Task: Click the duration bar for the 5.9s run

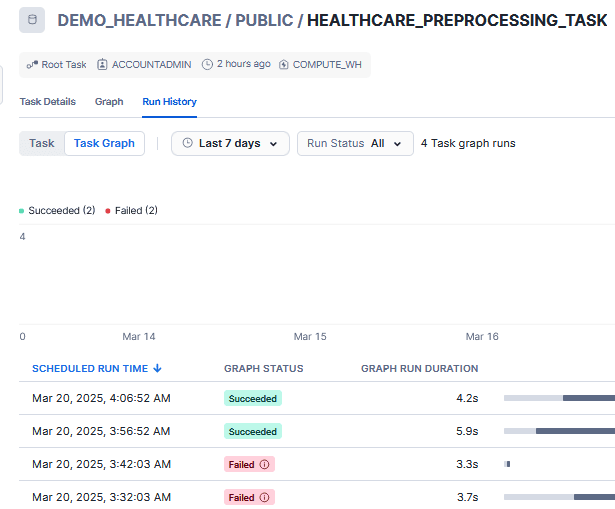Action: pyautogui.click(x=559, y=431)
